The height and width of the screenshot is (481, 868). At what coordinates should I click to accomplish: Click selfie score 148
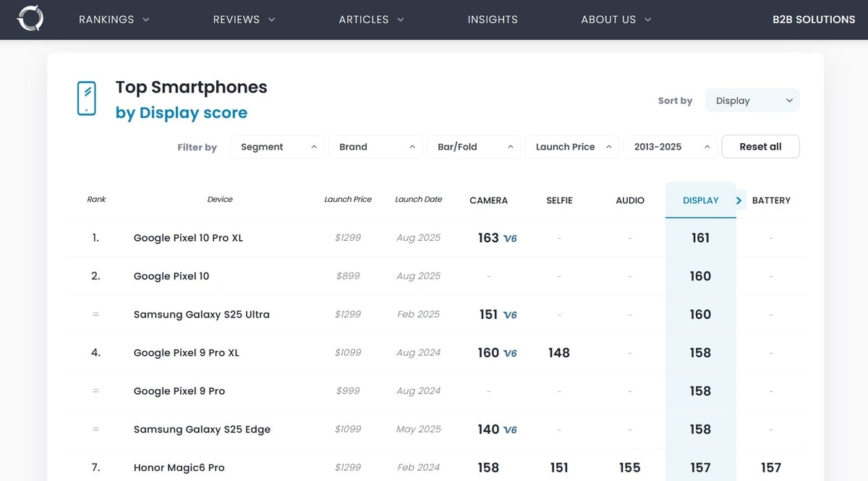[x=559, y=353]
